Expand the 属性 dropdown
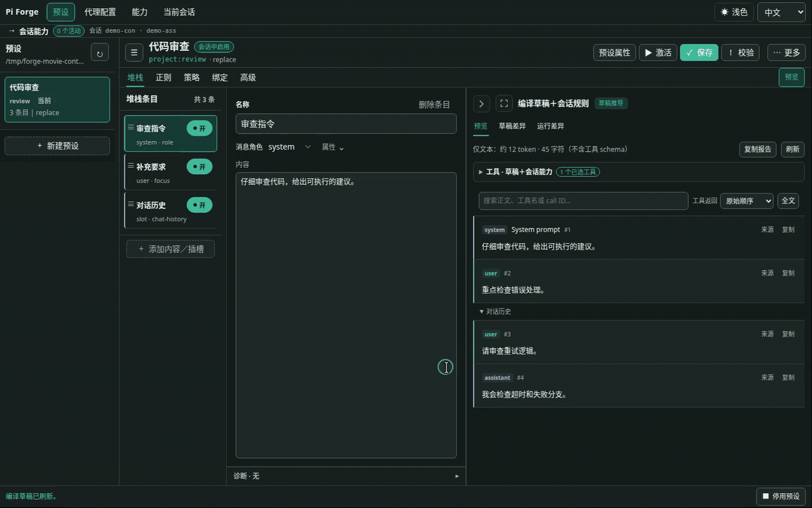Screen dimensions: 812x508 coord(333,147)
